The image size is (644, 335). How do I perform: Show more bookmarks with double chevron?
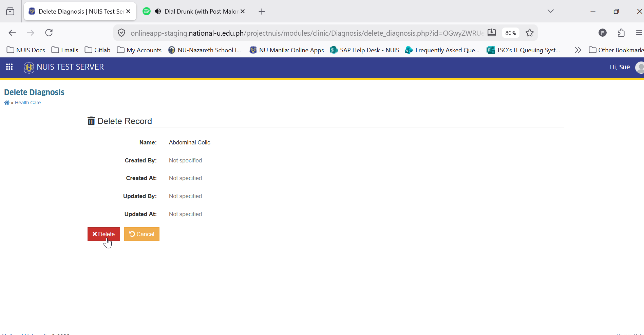tap(578, 50)
